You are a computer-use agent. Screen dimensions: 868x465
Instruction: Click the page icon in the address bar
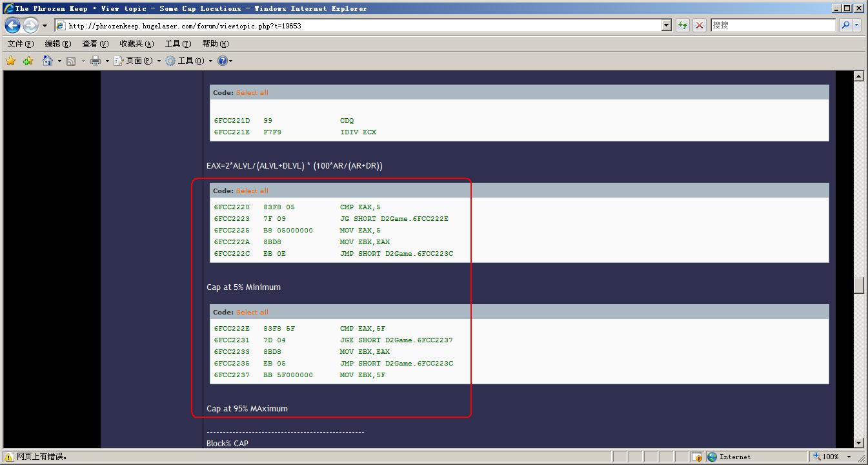click(61, 26)
